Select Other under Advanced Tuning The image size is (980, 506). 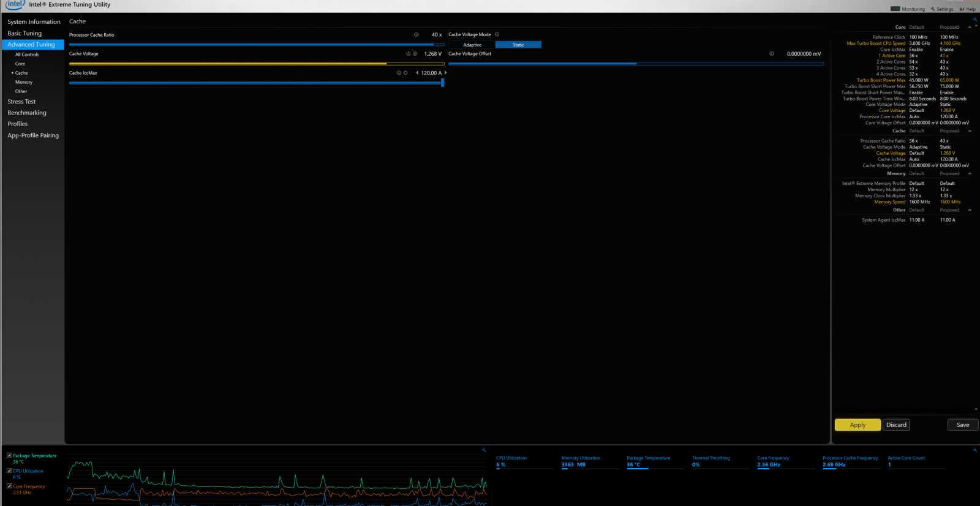click(21, 91)
